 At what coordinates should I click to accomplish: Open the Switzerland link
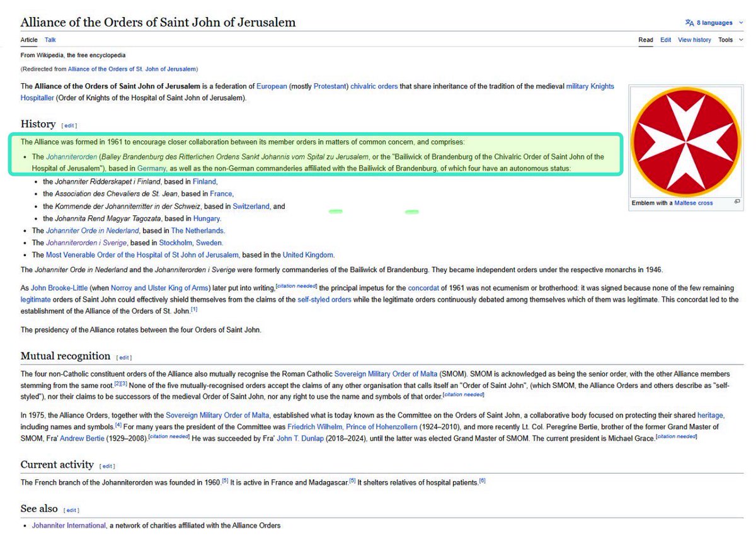[x=251, y=207]
